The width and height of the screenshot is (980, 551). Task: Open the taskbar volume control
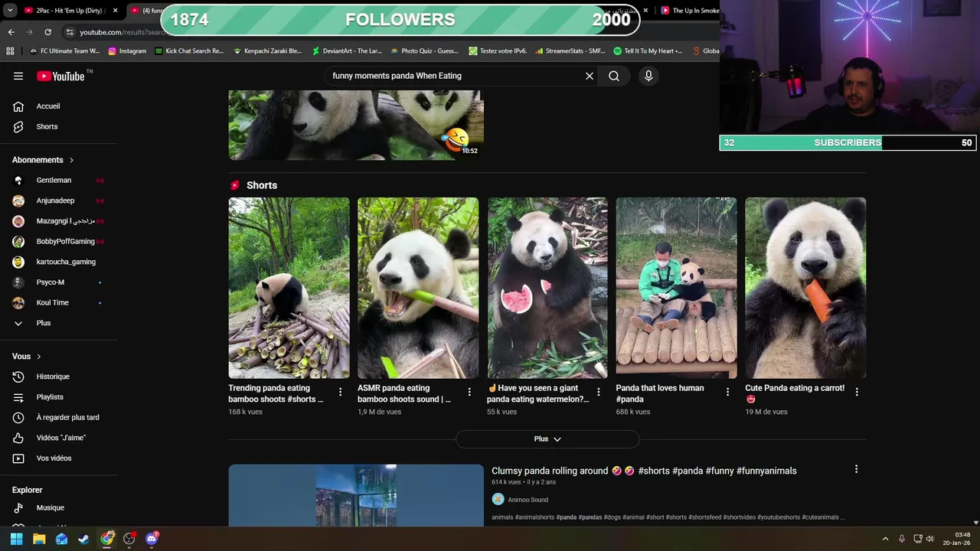tap(931, 539)
